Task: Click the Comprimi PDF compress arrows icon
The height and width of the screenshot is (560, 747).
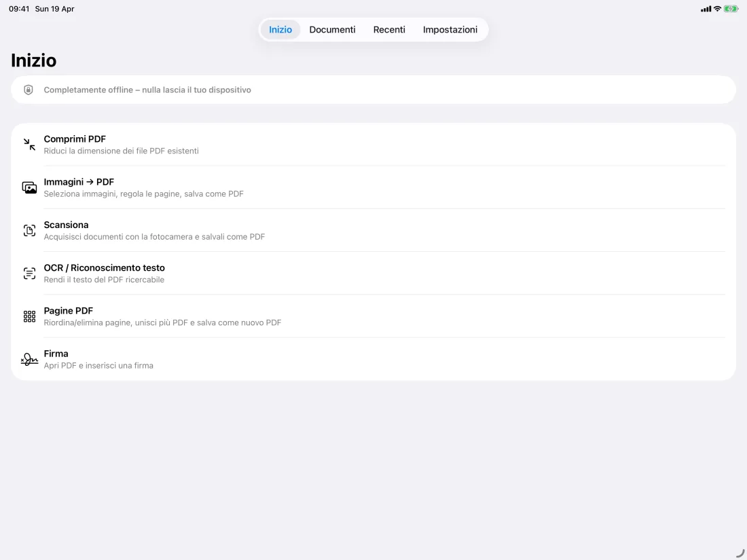Action: click(x=29, y=145)
